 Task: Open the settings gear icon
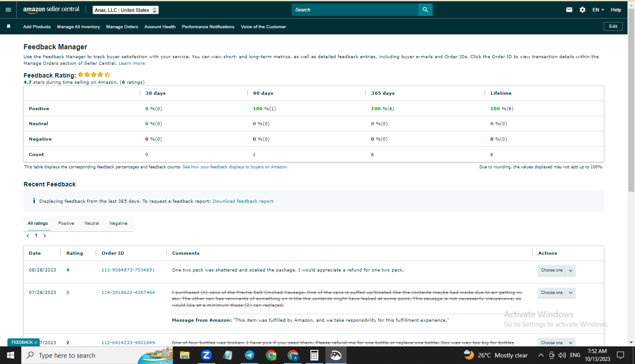coord(583,10)
